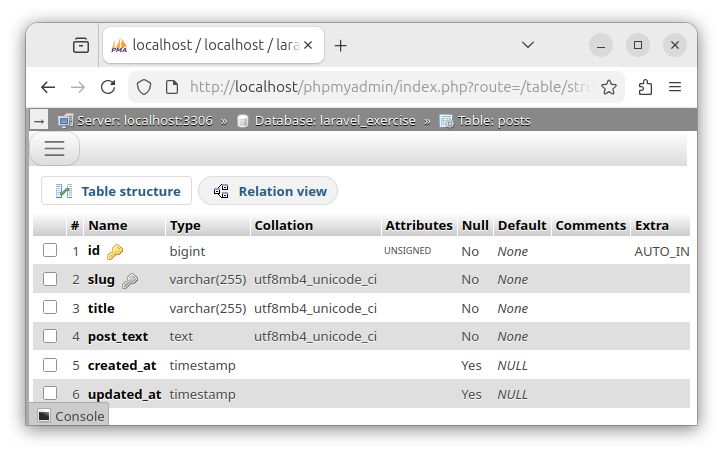Click the Null column header
The width and height of the screenshot is (723, 454).
(x=475, y=225)
